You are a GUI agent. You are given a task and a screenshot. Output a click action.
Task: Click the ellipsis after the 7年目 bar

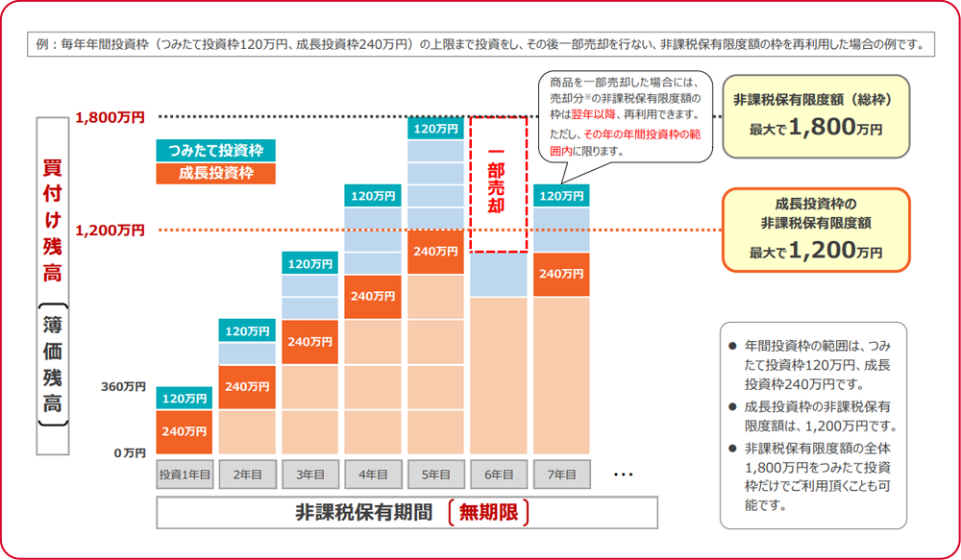click(624, 475)
